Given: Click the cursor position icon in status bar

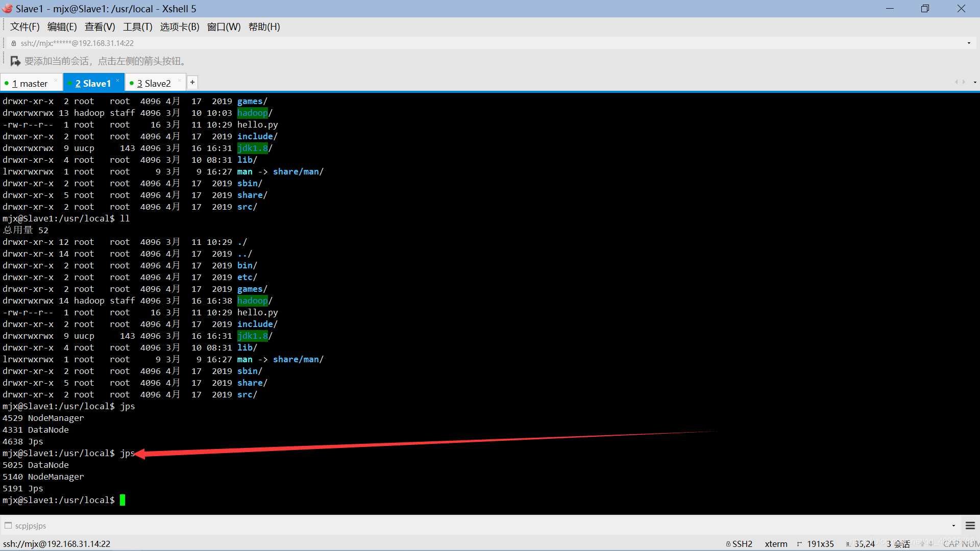Looking at the screenshot, I should click(x=848, y=544).
